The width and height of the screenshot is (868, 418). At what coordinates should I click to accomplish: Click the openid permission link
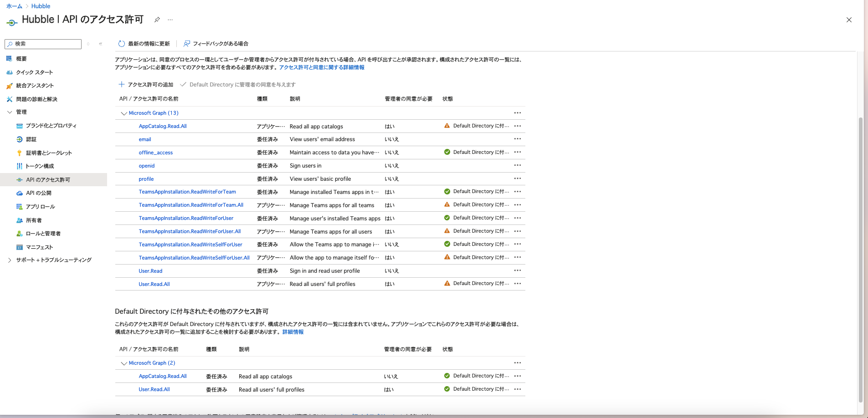(x=147, y=166)
